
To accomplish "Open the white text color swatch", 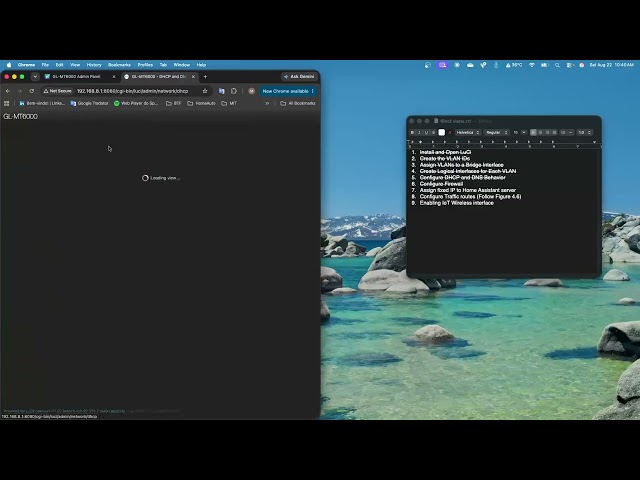I will click(x=442, y=132).
